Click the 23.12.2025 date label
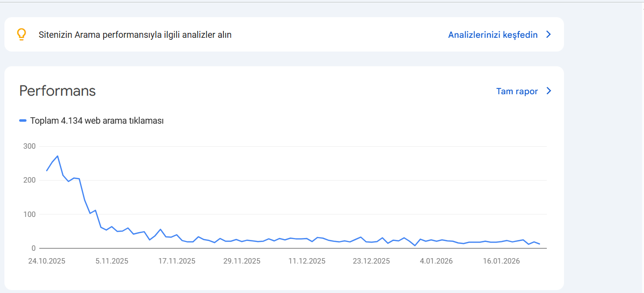The image size is (644, 293). pyautogui.click(x=372, y=261)
